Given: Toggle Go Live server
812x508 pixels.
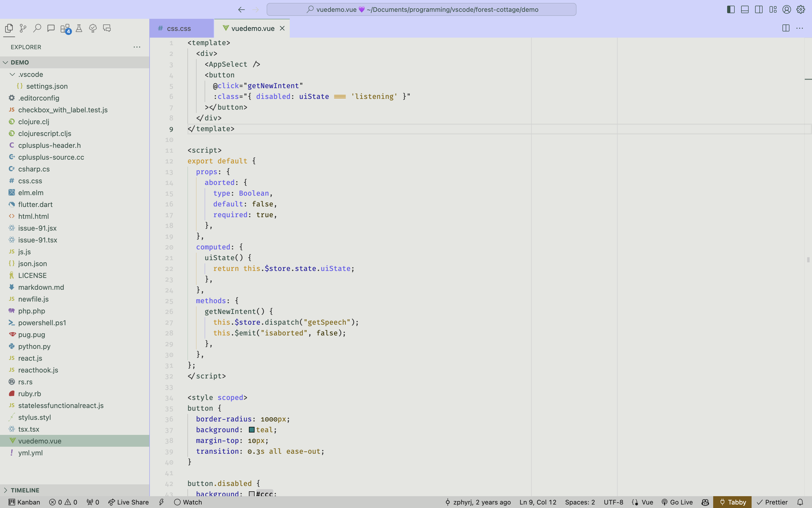Looking at the screenshot, I should (x=677, y=502).
